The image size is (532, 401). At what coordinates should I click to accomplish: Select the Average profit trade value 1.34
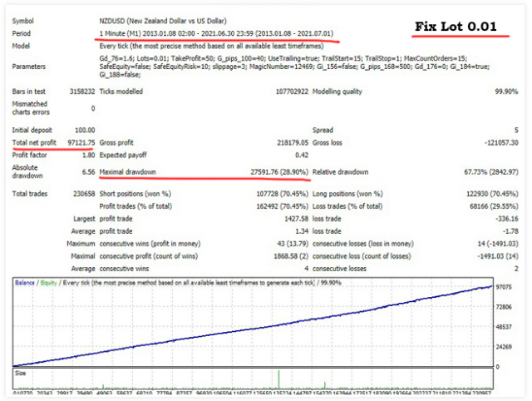point(302,231)
